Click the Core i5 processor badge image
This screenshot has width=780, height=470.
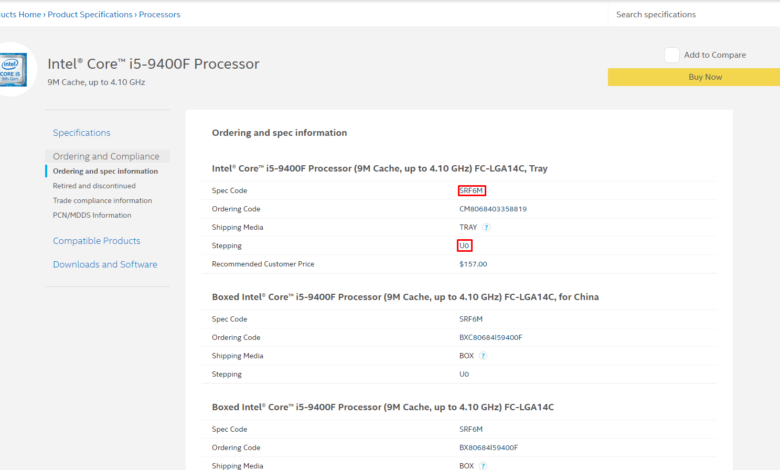pos(13,70)
